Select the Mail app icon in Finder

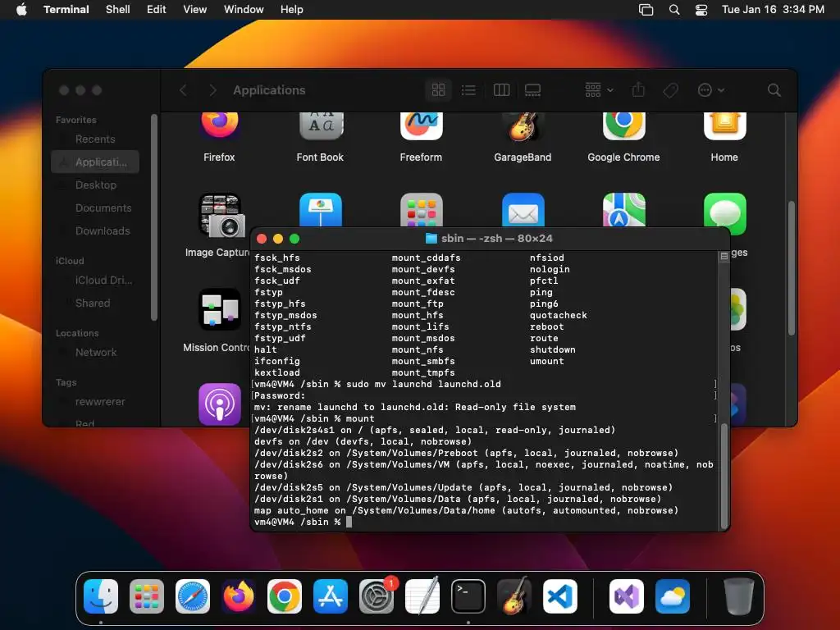pyautogui.click(x=523, y=209)
